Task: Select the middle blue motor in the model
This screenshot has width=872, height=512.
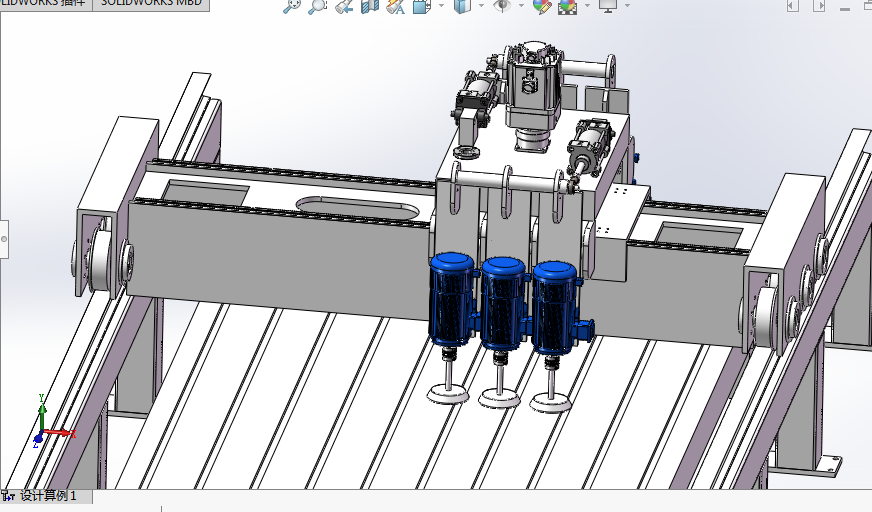Action: 504,304
